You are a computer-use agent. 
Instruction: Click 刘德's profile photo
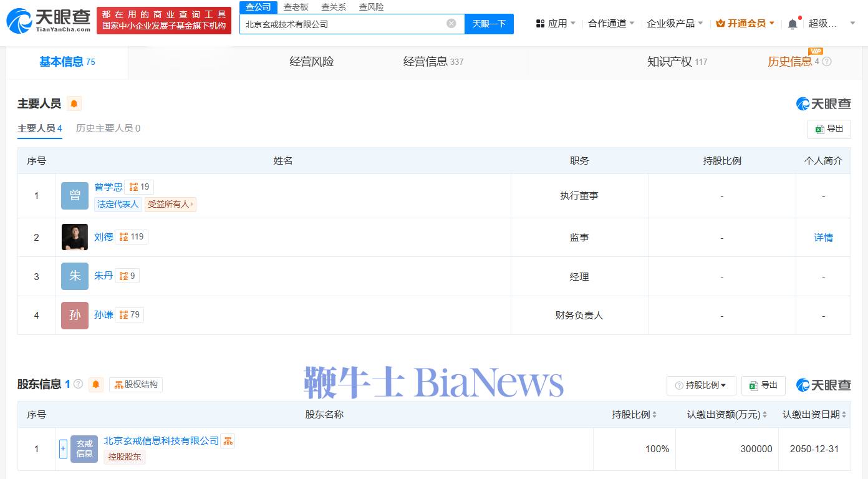point(75,237)
